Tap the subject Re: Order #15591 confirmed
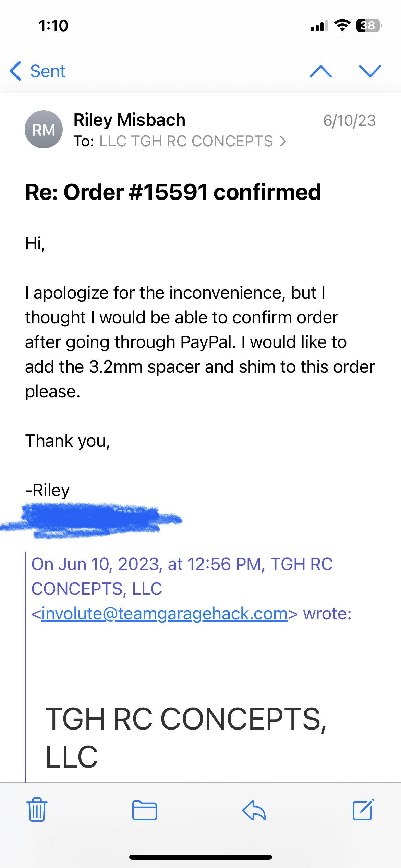This screenshot has width=401, height=868. pyautogui.click(x=173, y=192)
